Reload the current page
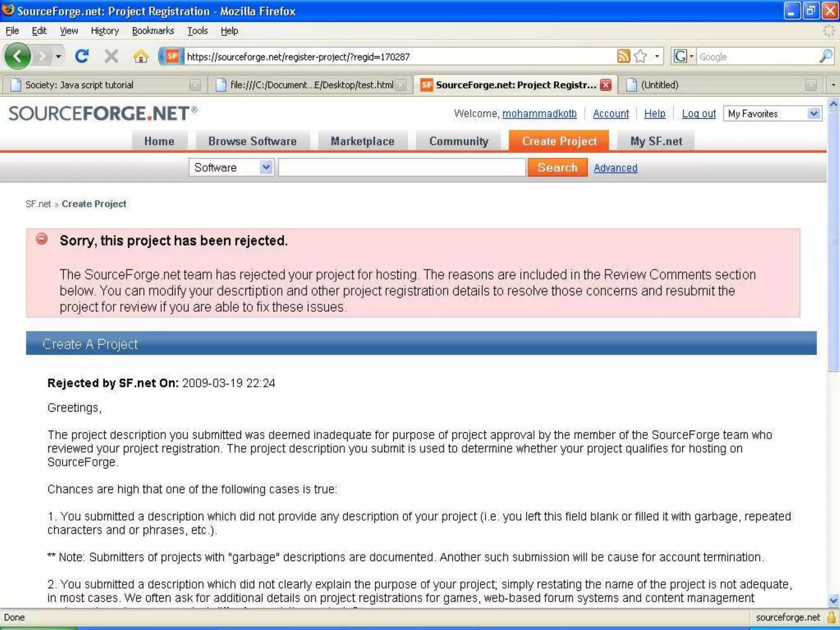The image size is (840, 630). [x=82, y=56]
